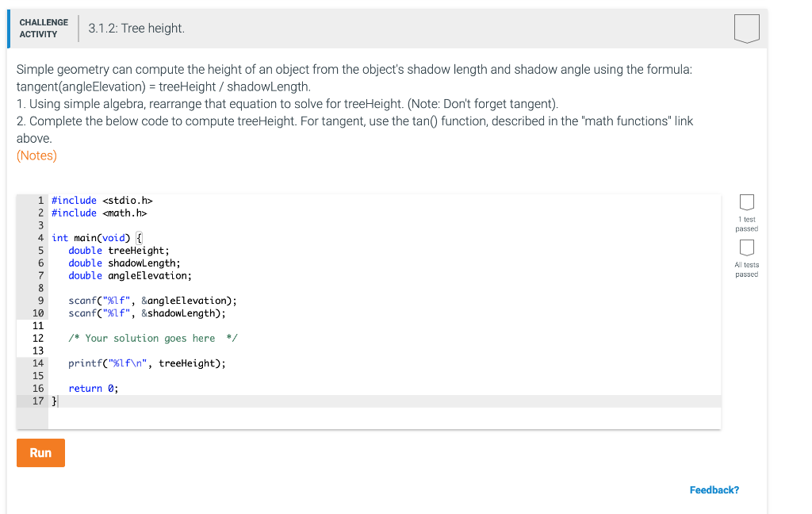Click the '3.1.2: Tree height' activity title
The image size is (812, 514).
pyautogui.click(x=135, y=27)
